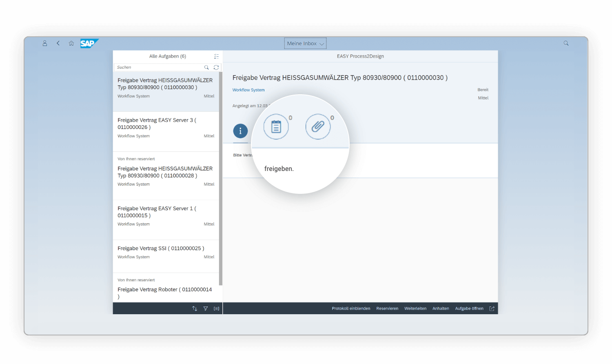The width and height of the screenshot is (612, 364).
Task: Open grouping options in list footer
Action: pos(217,309)
